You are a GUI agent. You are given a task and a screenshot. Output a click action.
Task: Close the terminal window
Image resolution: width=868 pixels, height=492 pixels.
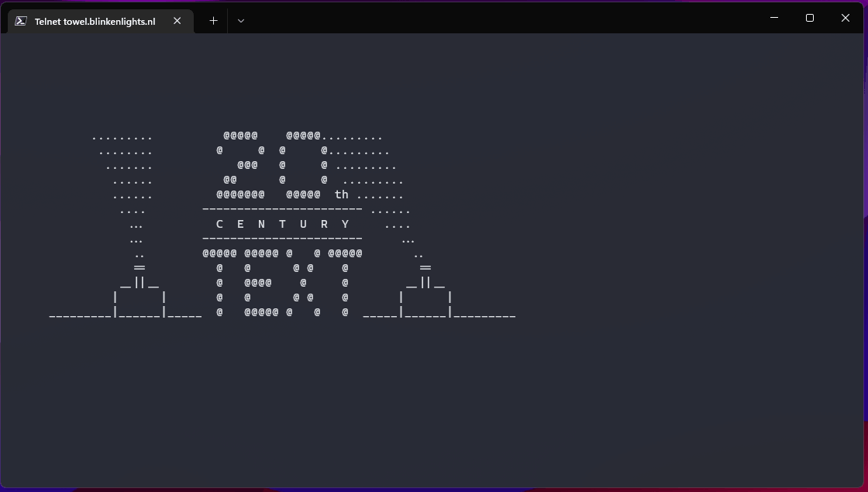pyautogui.click(x=846, y=18)
